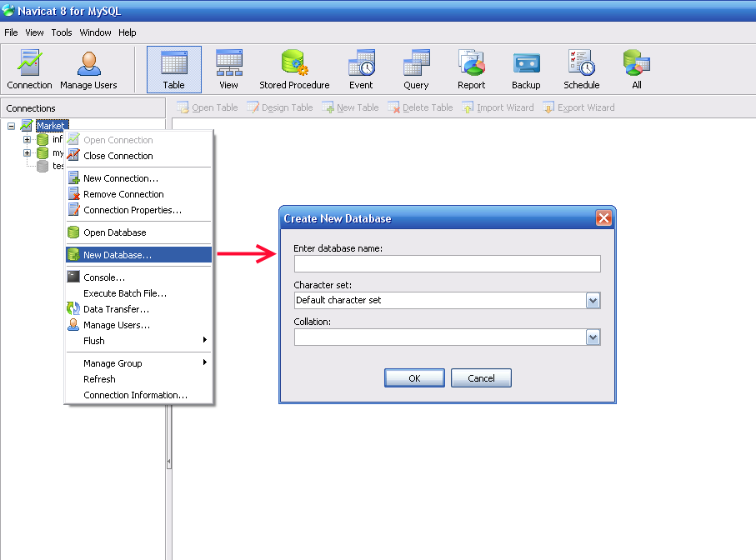Choose Open Database in context menu
The image size is (756, 560).
coord(139,232)
